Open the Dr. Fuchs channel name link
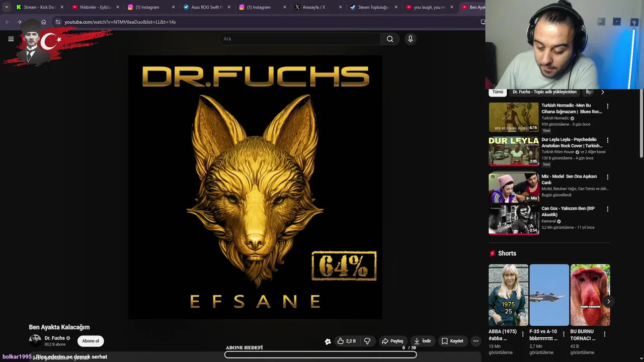Image resolution: width=644 pixels, height=362 pixels. [54, 338]
